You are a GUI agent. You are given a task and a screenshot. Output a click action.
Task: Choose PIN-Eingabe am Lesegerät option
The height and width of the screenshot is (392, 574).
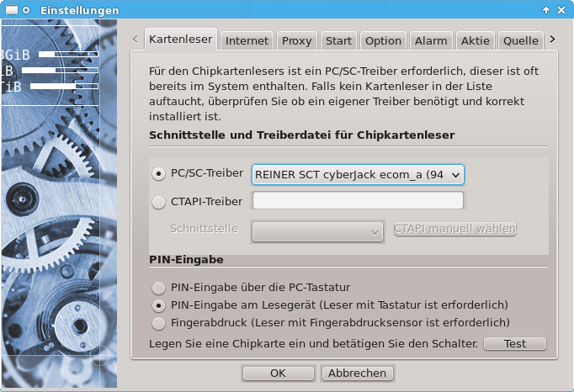(158, 305)
